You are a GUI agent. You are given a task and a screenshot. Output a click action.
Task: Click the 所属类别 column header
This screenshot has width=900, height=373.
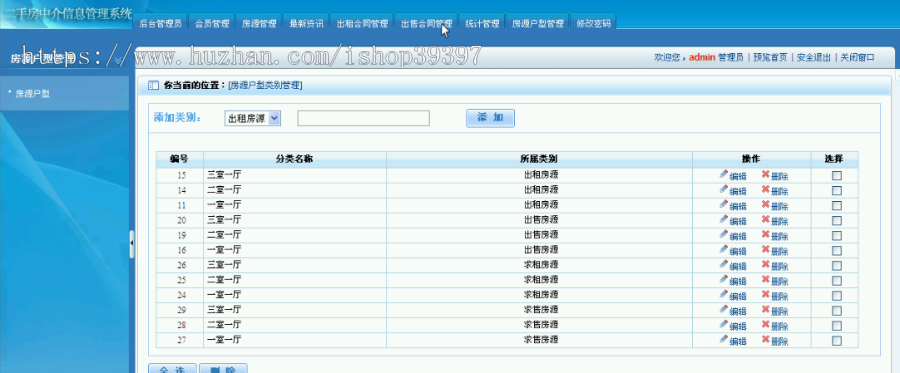[x=539, y=159]
